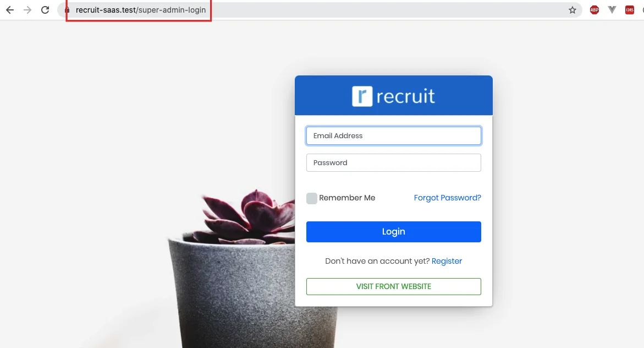The image size is (644, 348).
Task: Go back using the browser back arrow
Action: click(x=10, y=10)
